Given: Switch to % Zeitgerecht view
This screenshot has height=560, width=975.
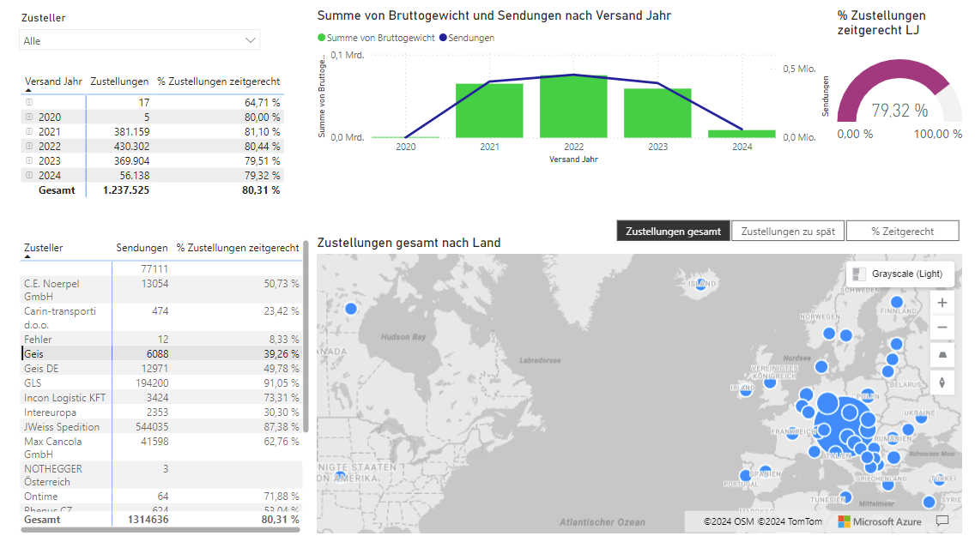Looking at the screenshot, I should (902, 232).
